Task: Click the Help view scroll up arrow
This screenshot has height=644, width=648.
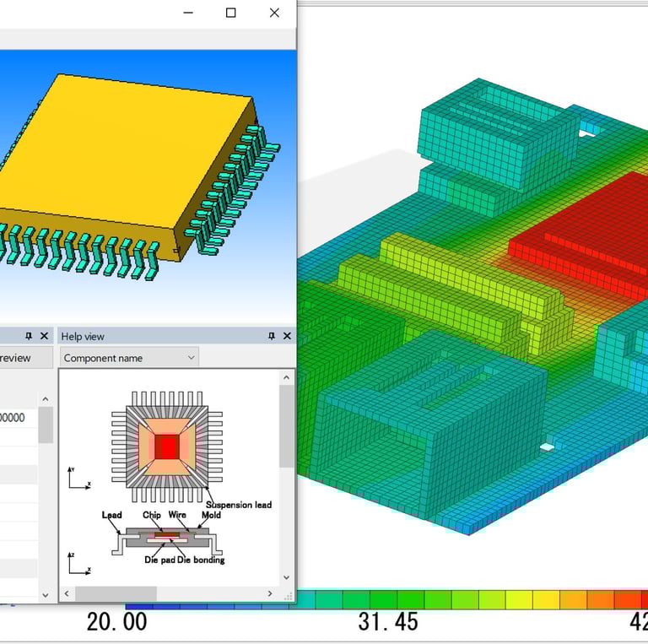Action: 286,377
